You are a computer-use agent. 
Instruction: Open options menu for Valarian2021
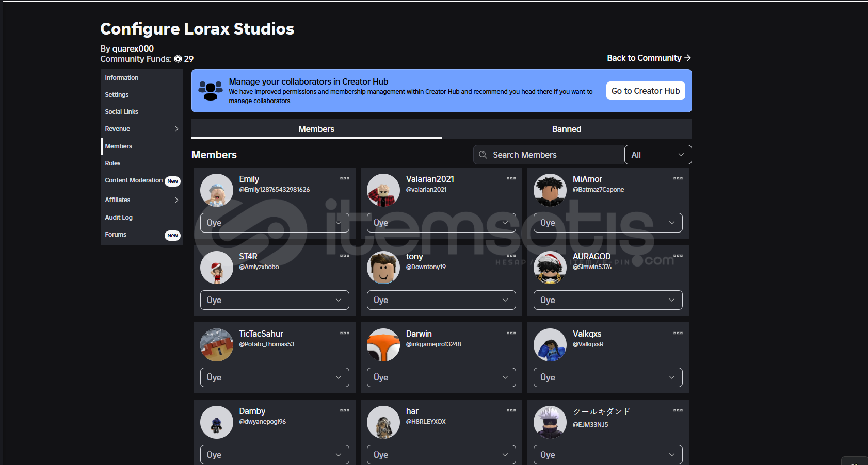click(511, 178)
